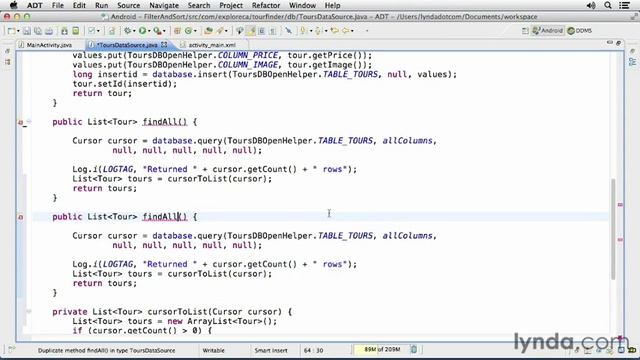Click Writable in the status bar
640x360 pixels.
[213, 350]
